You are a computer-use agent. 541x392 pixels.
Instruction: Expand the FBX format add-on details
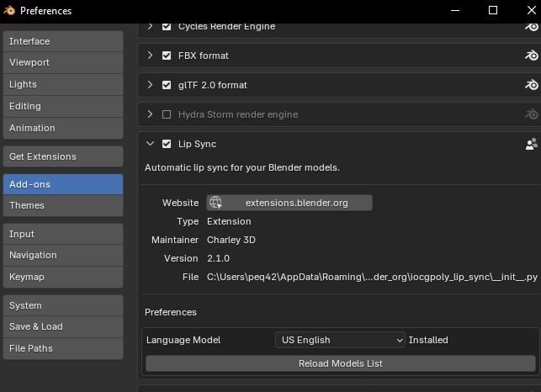pyautogui.click(x=151, y=56)
